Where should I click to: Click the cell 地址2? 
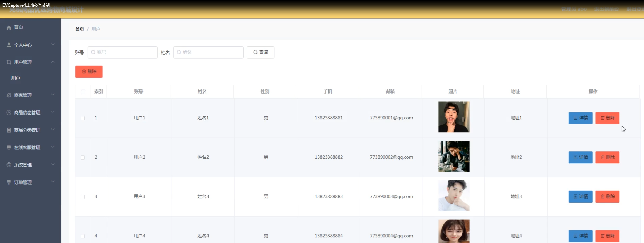(x=516, y=157)
